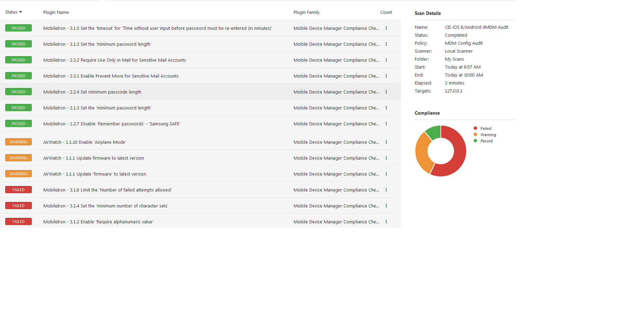
Task: Click PASSED badge for MobileIron 2.3.1
Action: tap(18, 76)
